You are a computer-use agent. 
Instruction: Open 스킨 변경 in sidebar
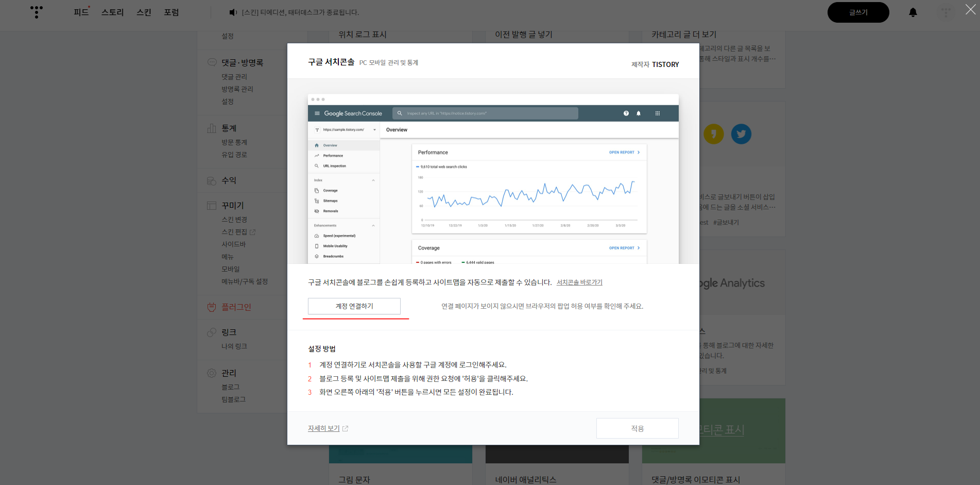pyautogui.click(x=234, y=220)
